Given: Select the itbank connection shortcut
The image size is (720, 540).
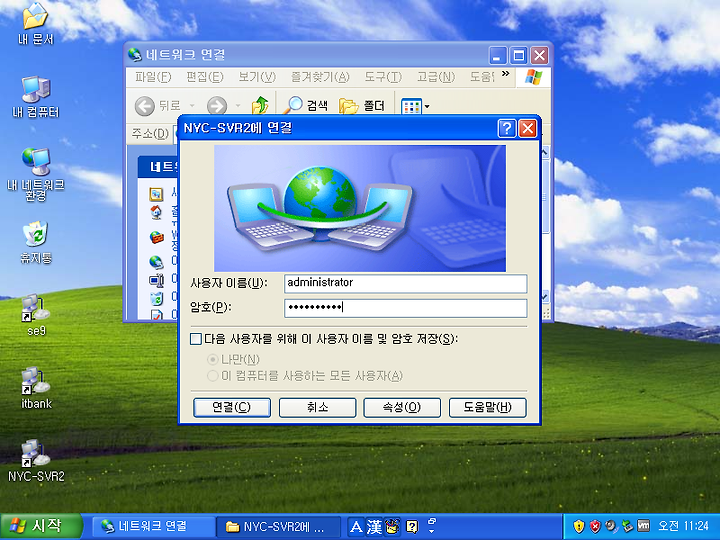Looking at the screenshot, I should 36,388.
